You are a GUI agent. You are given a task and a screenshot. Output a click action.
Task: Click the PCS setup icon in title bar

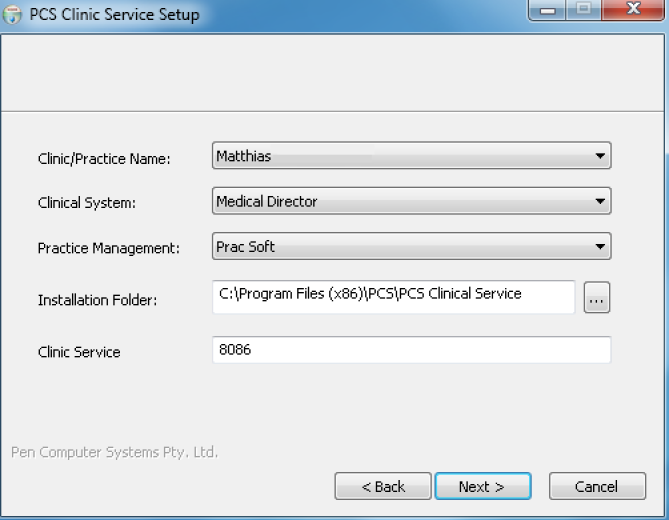coord(12,15)
